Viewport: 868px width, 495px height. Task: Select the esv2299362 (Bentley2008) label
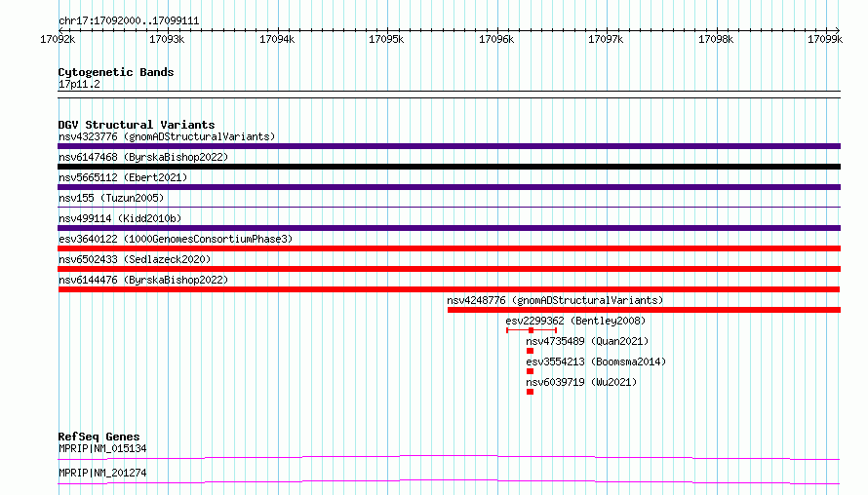tap(575, 321)
